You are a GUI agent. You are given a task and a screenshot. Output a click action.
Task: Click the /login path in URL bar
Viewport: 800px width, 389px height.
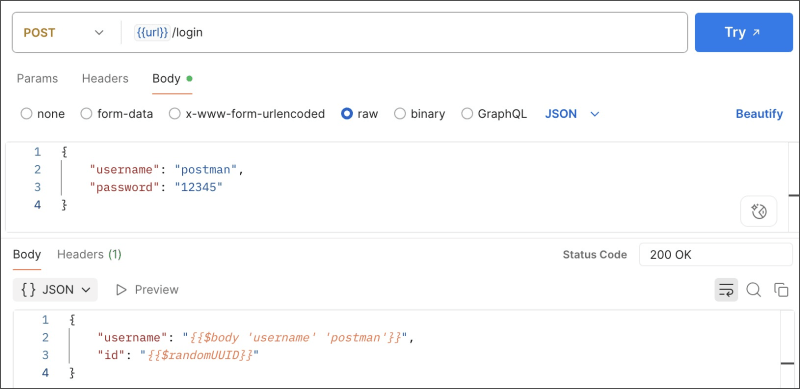188,33
